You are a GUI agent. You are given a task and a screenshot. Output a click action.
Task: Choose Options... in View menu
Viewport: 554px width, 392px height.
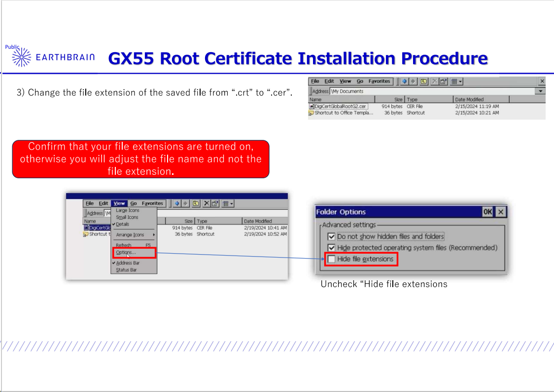pos(134,253)
